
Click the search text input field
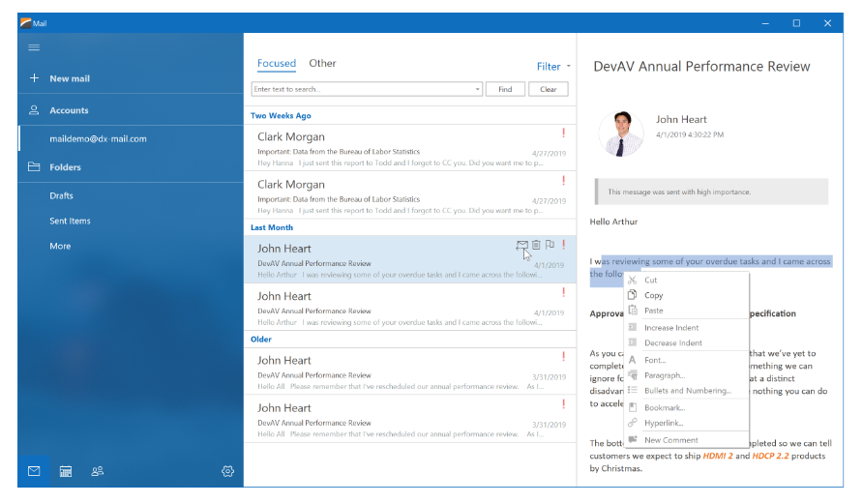pos(363,89)
